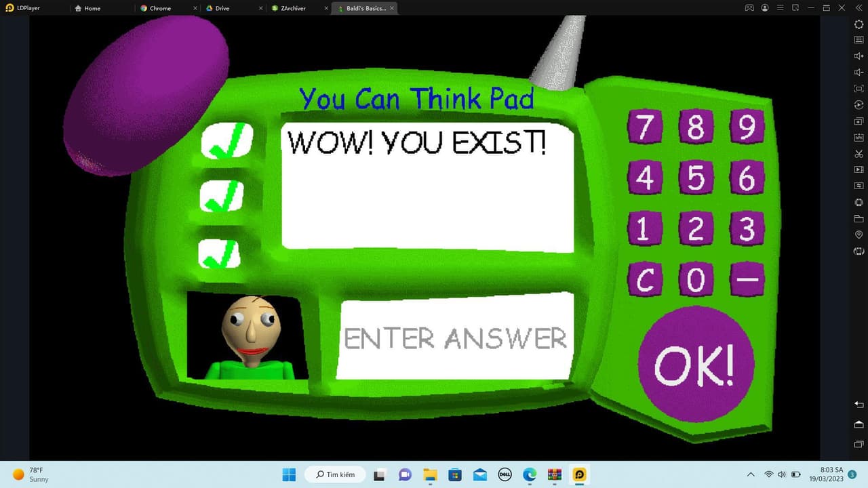Click the mini-window icon in title bar
Viewport: 868px width, 488px height.
point(795,8)
